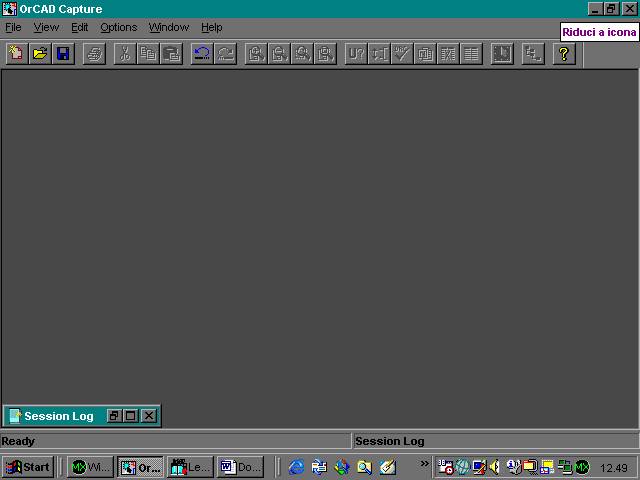The image size is (640, 480).
Task: Open the File menu
Action: tap(13, 27)
